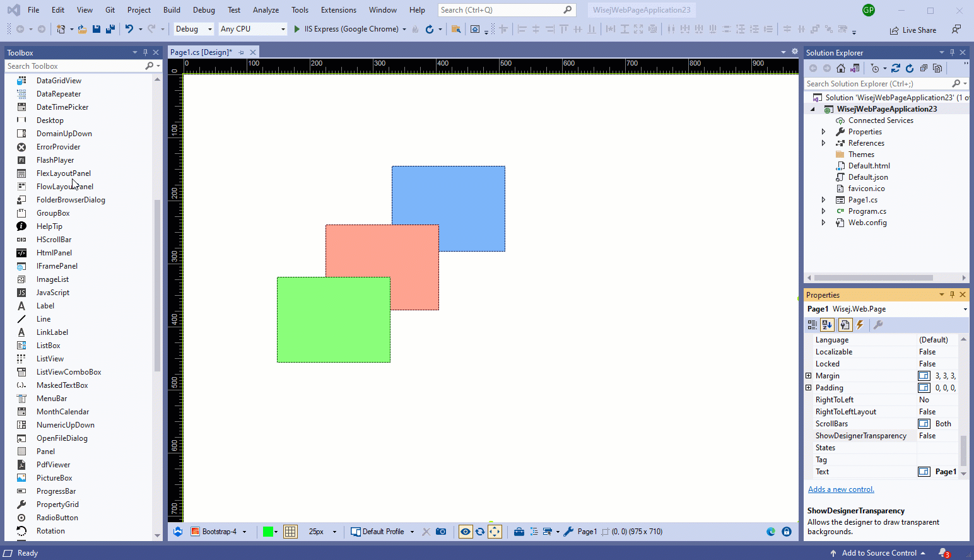Toggle the designer preview eye button
974x560 pixels.
click(466, 532)
